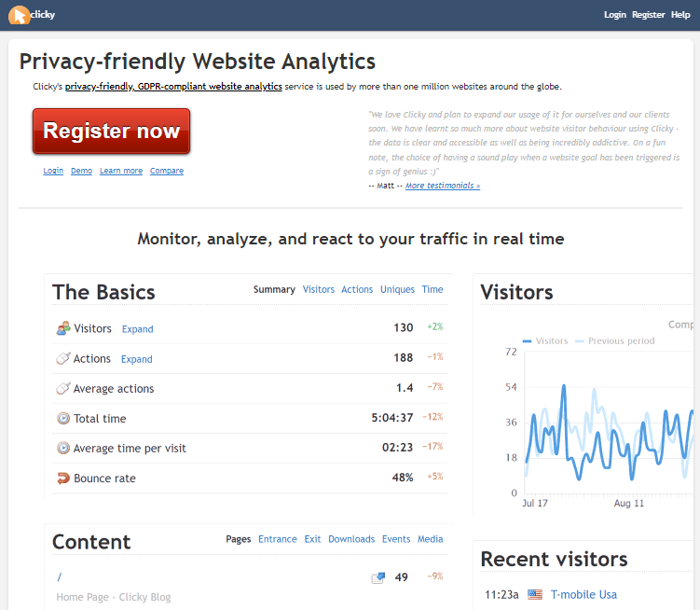Open the More testimonials link
The height and width of the screenshot is (610, 700).
click(x=443, y=186)
